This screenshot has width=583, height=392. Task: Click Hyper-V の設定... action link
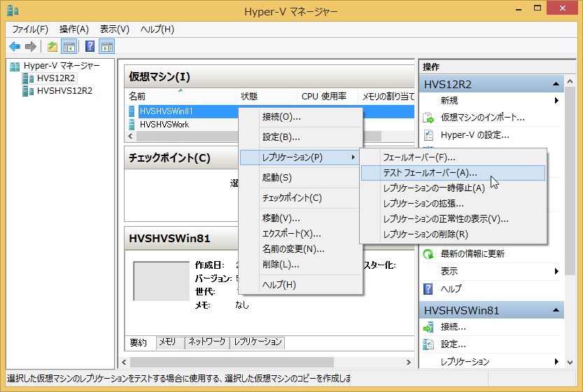pyautogui.click(x=475, y=134)
